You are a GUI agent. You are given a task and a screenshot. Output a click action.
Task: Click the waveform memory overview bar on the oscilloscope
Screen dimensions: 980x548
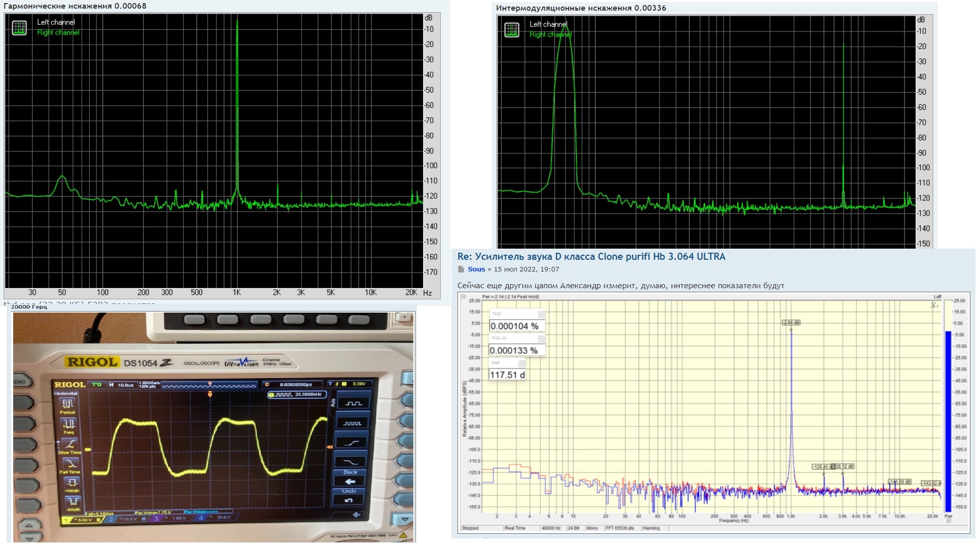point(209,385)
